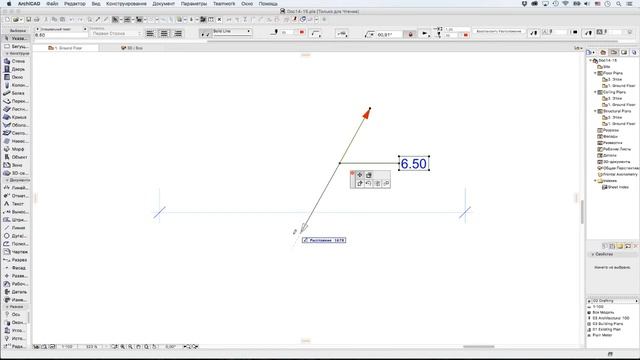The height and width of the screenshot is (360, 640).
Task: Select the Ось (Grid element) tool
Action: point(15,315)
